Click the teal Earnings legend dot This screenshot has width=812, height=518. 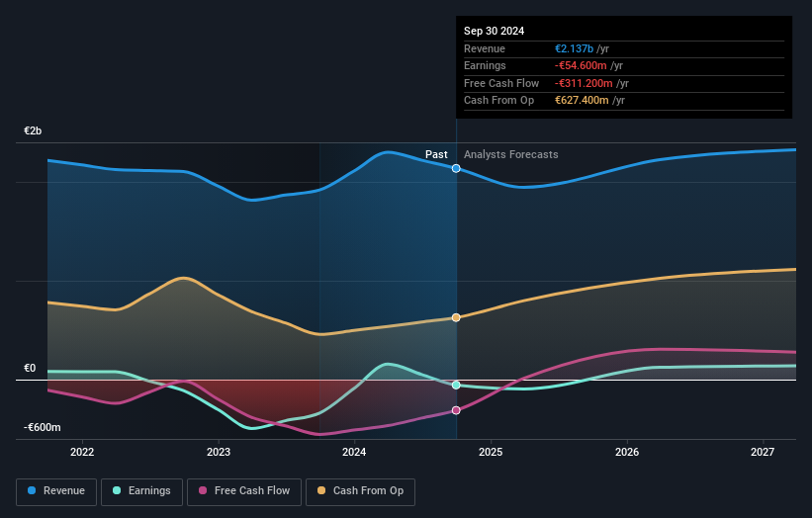tap(117, 490)
